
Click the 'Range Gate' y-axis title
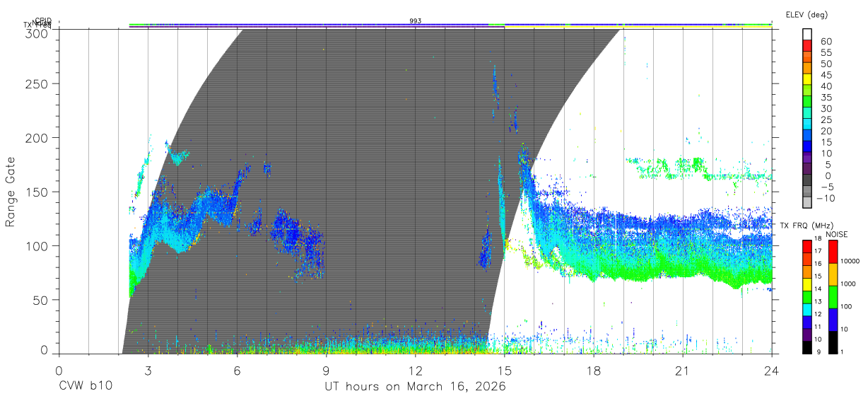[x=11, y=192]
